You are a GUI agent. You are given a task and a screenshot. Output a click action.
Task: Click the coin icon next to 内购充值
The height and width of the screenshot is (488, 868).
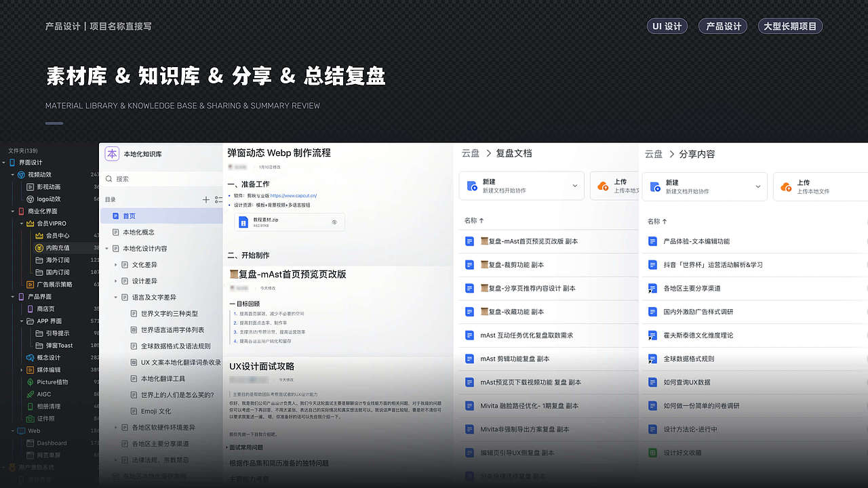(39, 248)
